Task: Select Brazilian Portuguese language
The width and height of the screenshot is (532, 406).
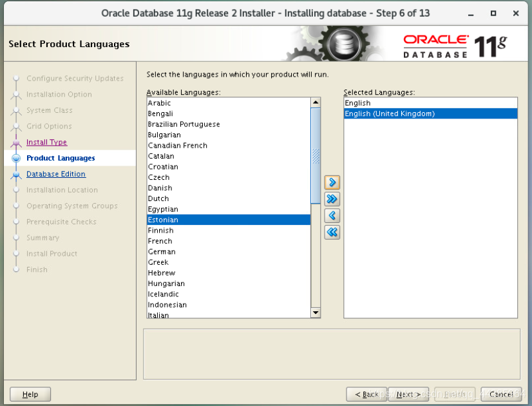Action: click(x=229, y=124)
